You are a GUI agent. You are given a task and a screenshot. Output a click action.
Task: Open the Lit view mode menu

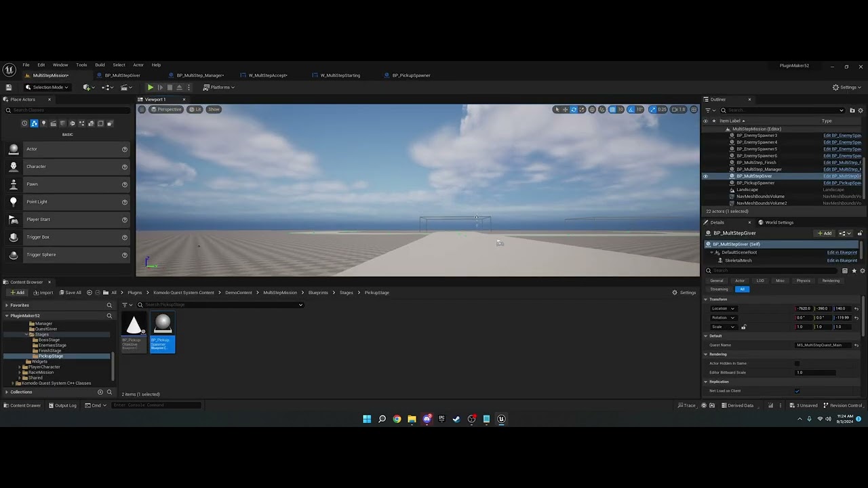[195, 109]
